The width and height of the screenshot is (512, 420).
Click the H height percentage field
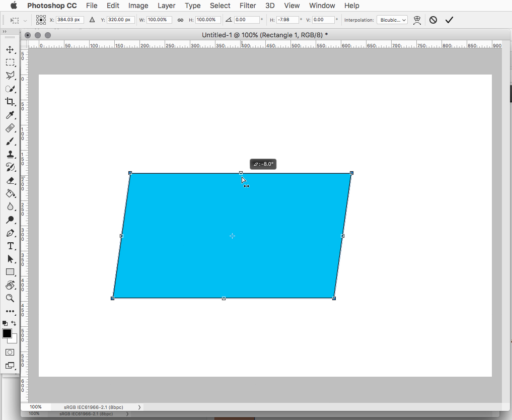(208, 20)
